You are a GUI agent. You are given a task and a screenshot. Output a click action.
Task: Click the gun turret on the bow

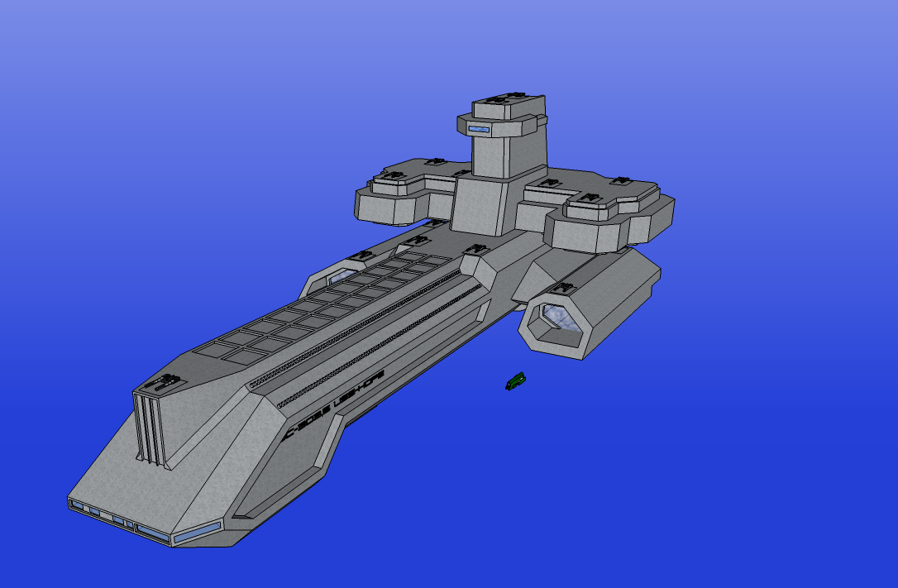point(162,383)
